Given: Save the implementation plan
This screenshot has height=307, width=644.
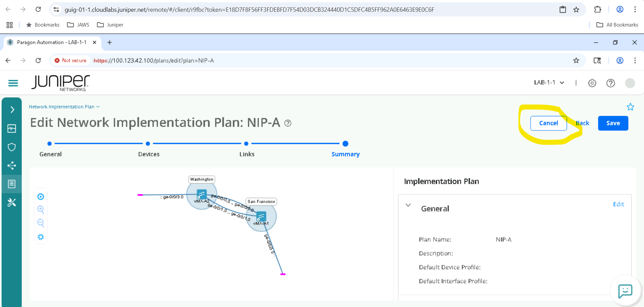Looking at the screenshot, I should click(x=613, y=123).
